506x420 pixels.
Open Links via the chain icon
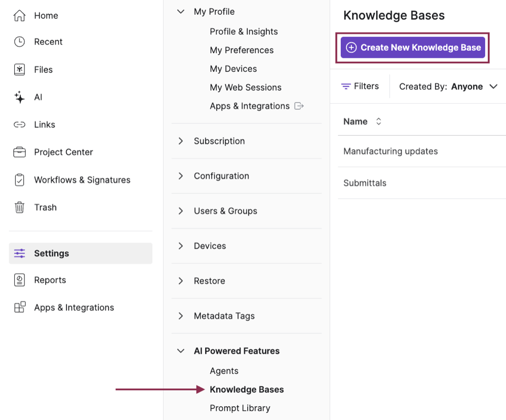point(18,125)
